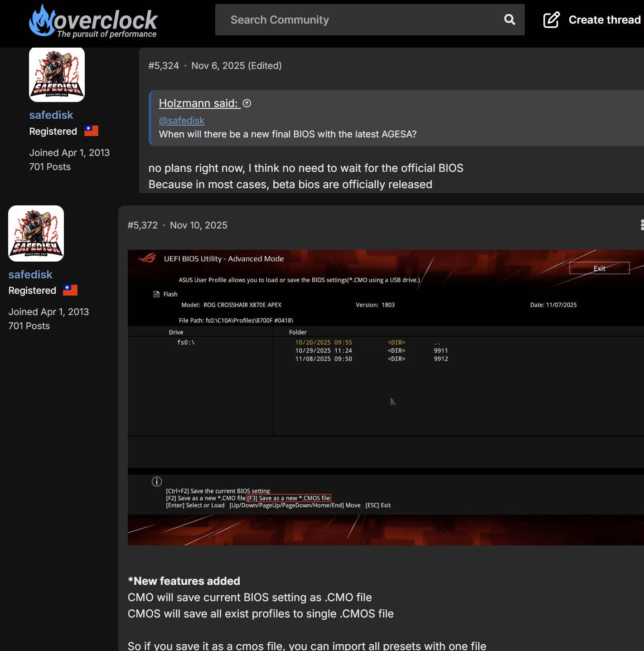Open the safedisk username on post #5,324
The image size is (644, 651).
(x=51, y=115)
